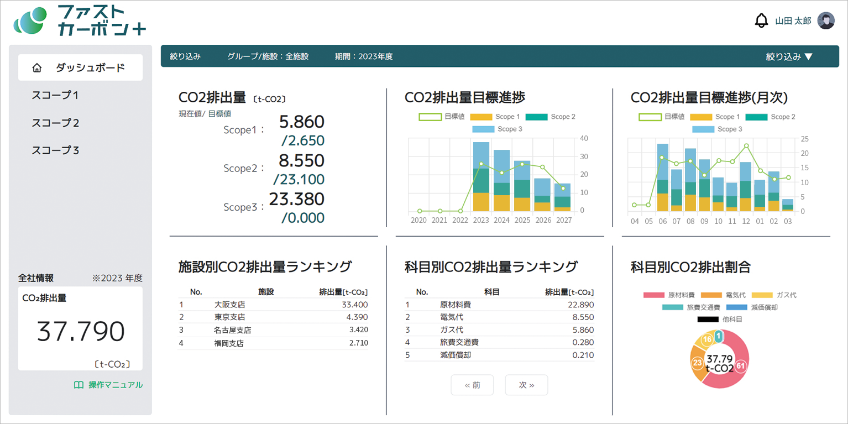The height and width of the screenshot is (424, 848).
Task: Open スコープ3 in the sidebar menu
Action: point(55,150)
